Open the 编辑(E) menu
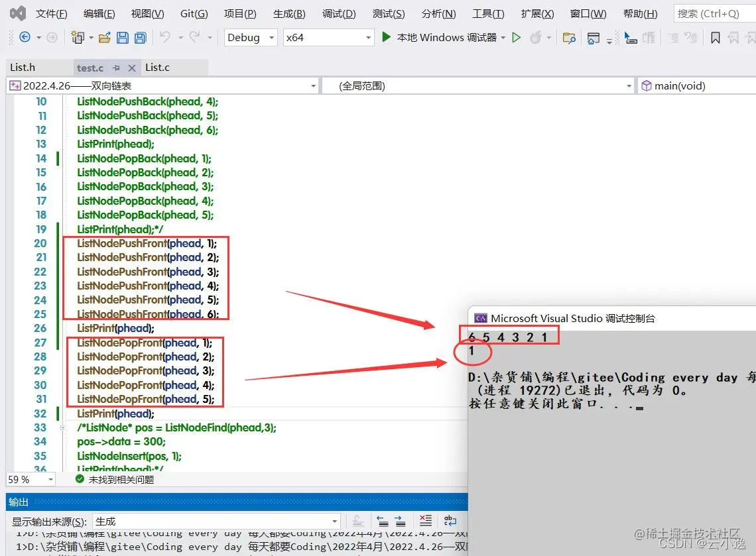The width and height of the screenshot is (756, 556). click(x=99, y=13)
